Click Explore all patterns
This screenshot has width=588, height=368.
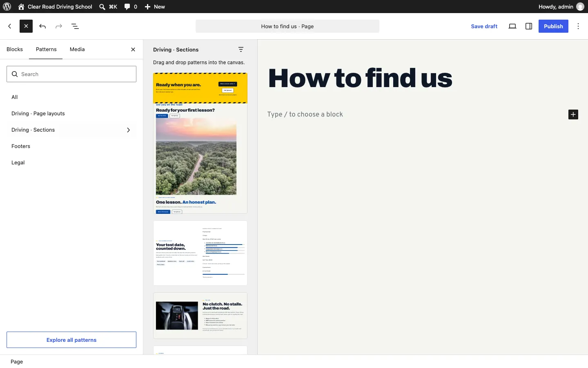point(71,340)
